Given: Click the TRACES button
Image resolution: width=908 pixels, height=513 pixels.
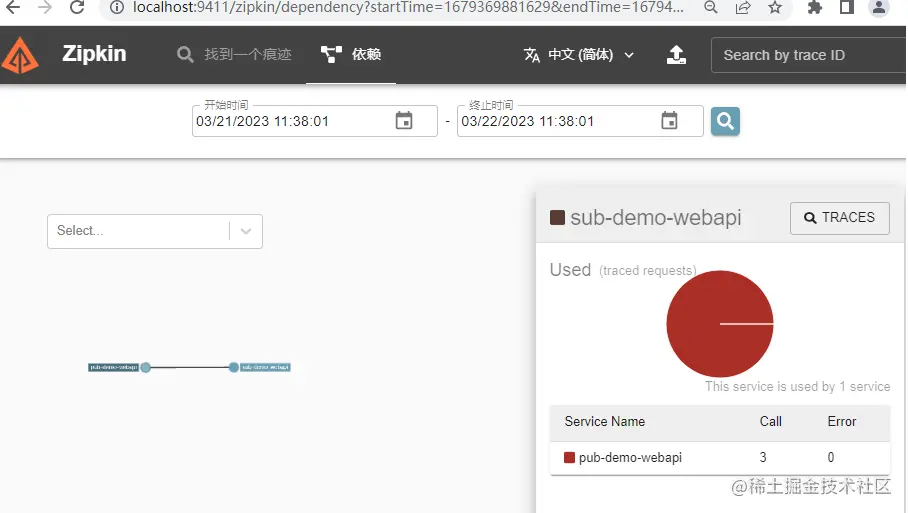Looking at the screenshot, I should pos(840,218).
